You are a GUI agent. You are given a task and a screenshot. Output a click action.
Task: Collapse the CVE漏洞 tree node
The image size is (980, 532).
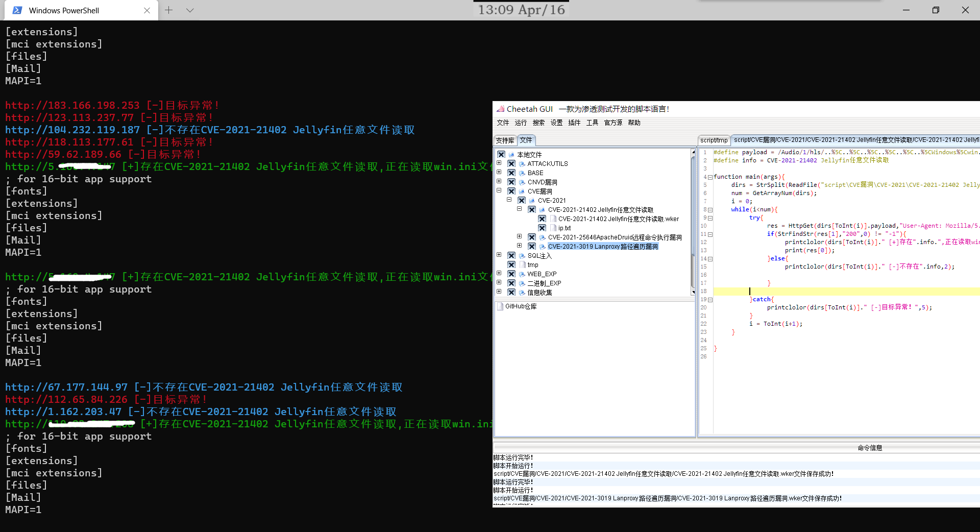coord(499,190)
